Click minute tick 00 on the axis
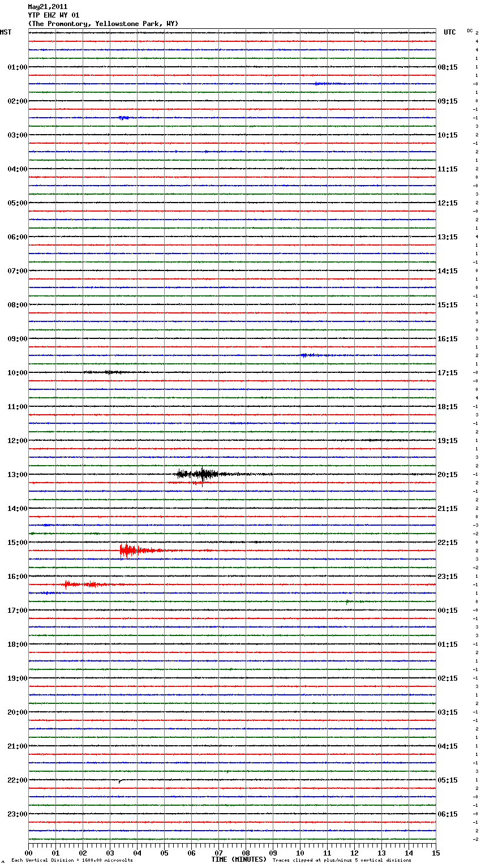The image size is (481, 868). point(28,853)
